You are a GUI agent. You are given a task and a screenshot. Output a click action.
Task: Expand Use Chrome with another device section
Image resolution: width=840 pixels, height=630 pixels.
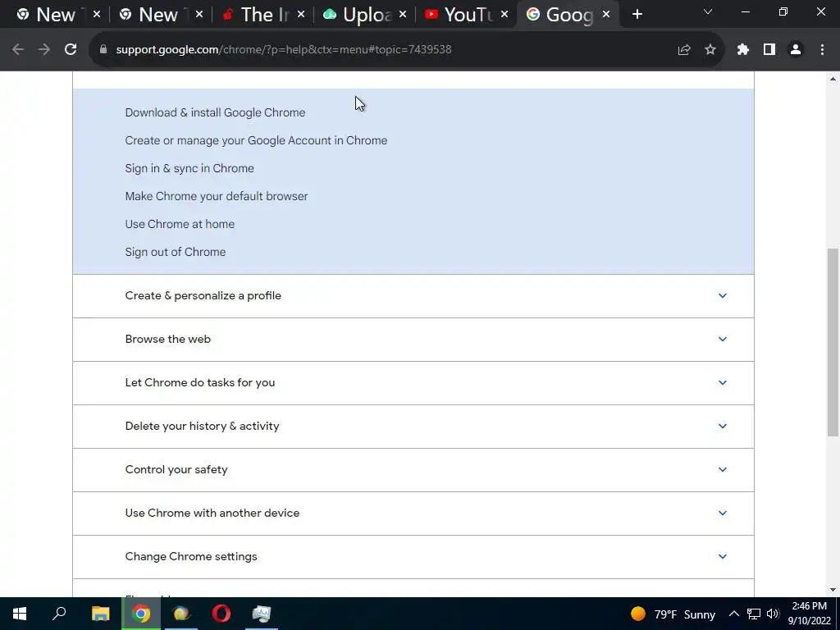(x=413, y=513)
